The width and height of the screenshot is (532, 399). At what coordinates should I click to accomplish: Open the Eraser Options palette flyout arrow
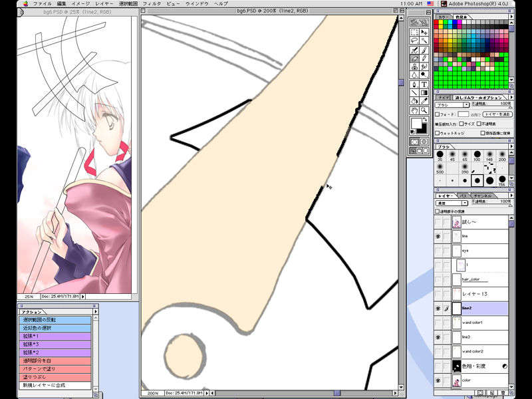[511, 97]
